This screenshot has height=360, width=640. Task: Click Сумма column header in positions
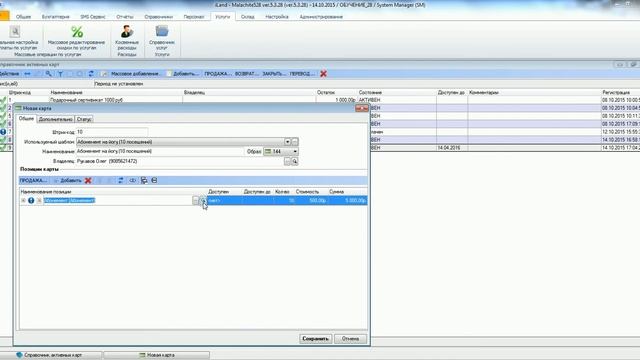pos(336,191)
